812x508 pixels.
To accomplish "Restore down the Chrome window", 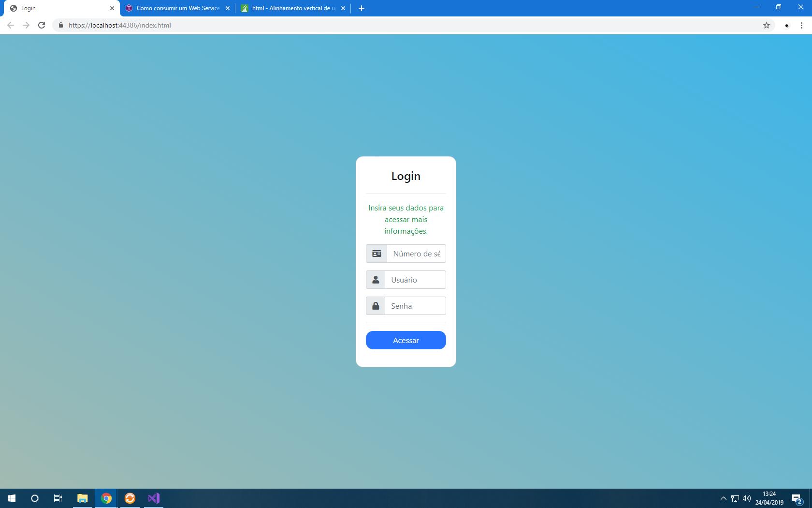I will (x=779, y=7).
